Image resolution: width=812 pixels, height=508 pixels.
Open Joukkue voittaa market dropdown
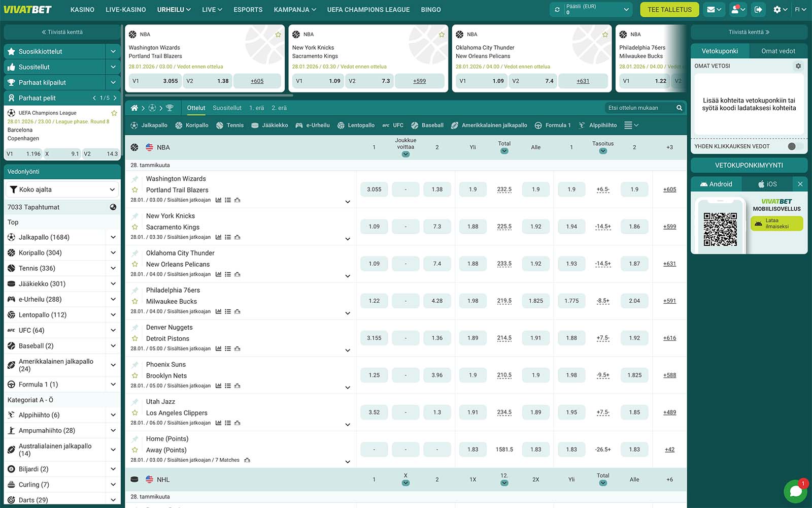[405, 154]
